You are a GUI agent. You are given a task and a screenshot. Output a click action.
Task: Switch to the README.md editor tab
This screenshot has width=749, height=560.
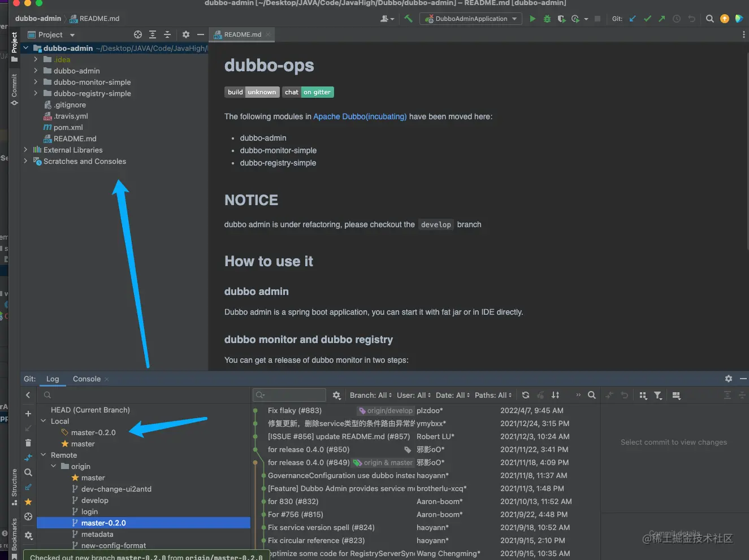(241, 34)
